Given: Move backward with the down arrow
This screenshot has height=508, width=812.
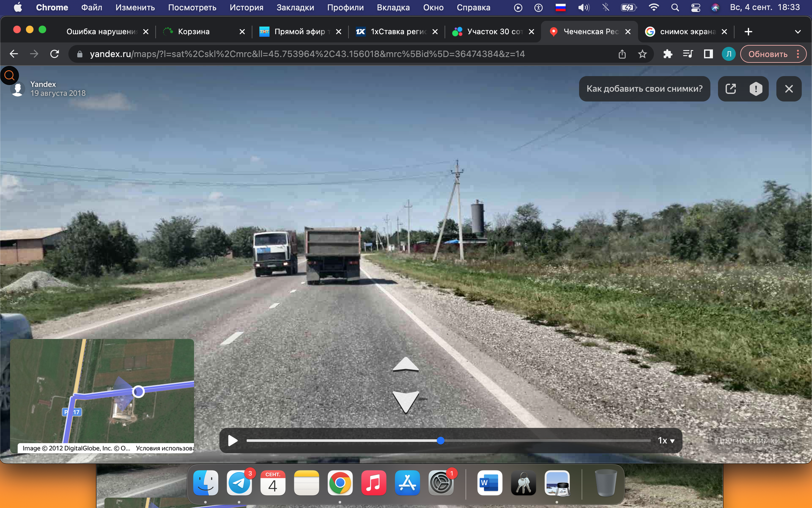Looking at the screenshot, I should click(x=406, y=401).
